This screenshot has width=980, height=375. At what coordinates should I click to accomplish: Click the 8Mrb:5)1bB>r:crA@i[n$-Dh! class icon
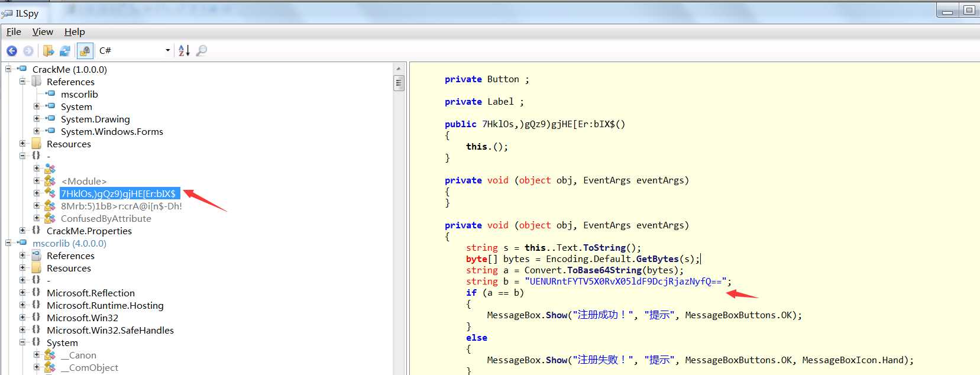pyautogui.click(x=50, y=206)
